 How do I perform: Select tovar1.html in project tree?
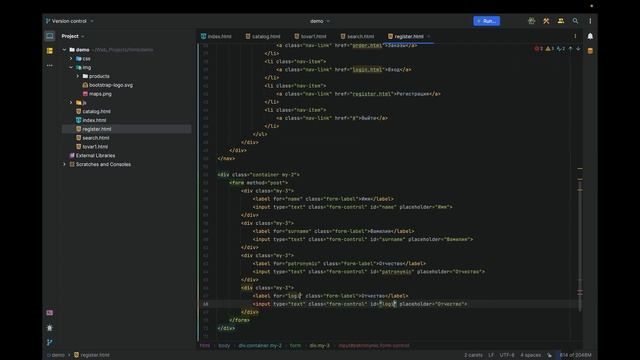[x=92, y=147]
